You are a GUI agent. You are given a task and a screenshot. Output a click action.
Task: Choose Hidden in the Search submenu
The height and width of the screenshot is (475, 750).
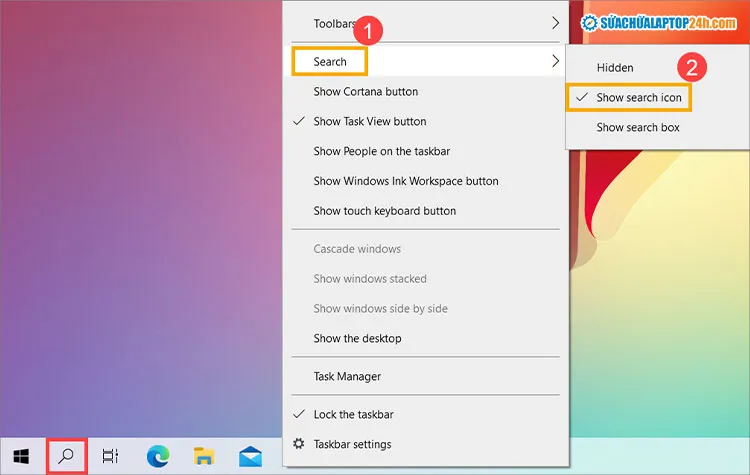click(x=615, y=68)
